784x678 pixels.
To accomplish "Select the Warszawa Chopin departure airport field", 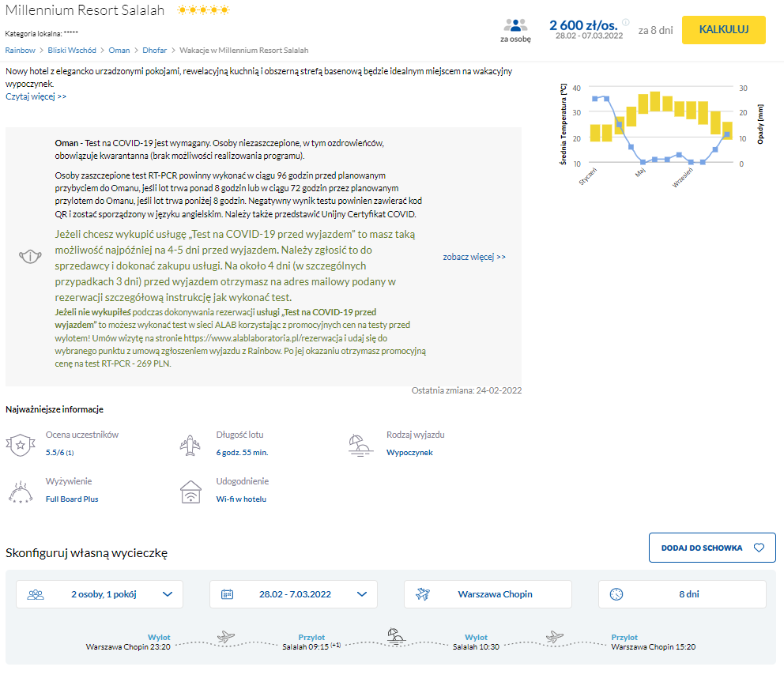I will click(488, 594).
